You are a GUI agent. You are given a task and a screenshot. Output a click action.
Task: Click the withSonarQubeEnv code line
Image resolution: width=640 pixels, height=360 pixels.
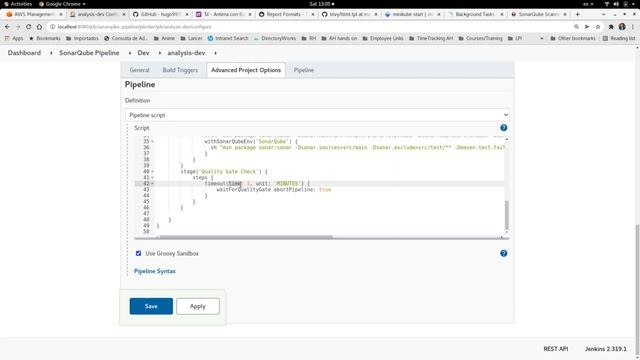[251, 142]
